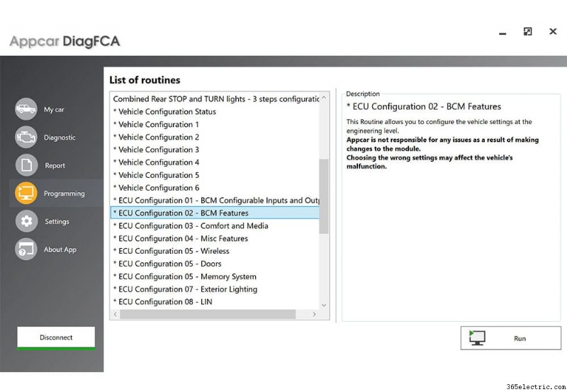This screenshot has width=567, height=392.
Task: Click the vertical scrollbar thumb in routines list
Action: tap(324, 196)
